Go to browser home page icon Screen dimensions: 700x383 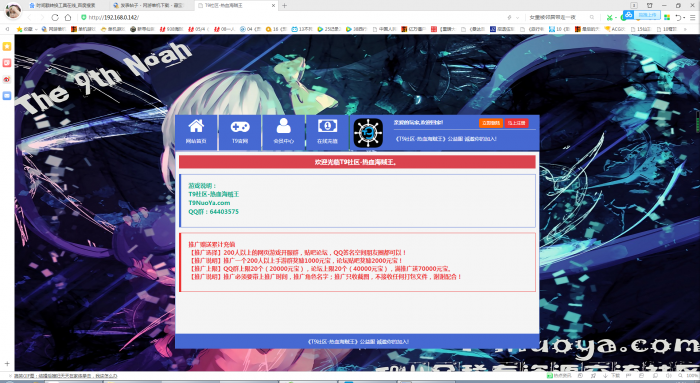click(x=68, y=17)
